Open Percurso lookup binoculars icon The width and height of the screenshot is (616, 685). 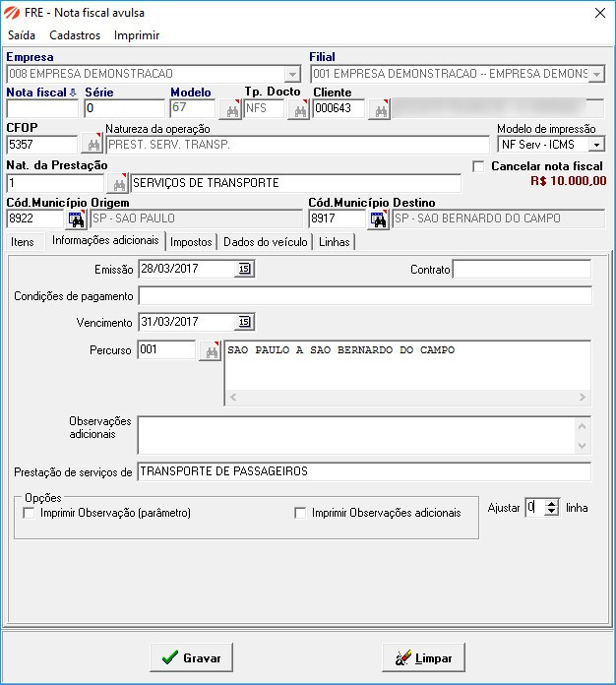tap(211, 350)
